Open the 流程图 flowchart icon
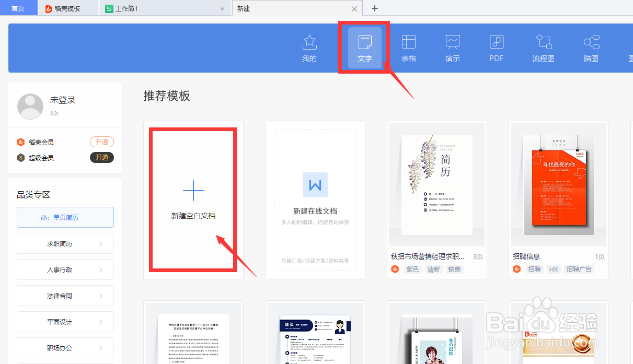Screen dimensions: 633x364 coord(543,47)
